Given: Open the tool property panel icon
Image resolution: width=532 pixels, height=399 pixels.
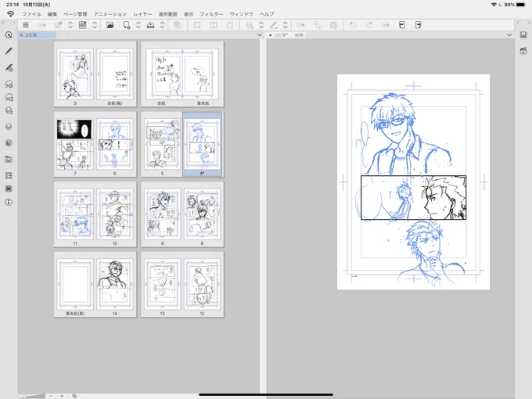Looking at the screenshot, I should pos(9,84).
